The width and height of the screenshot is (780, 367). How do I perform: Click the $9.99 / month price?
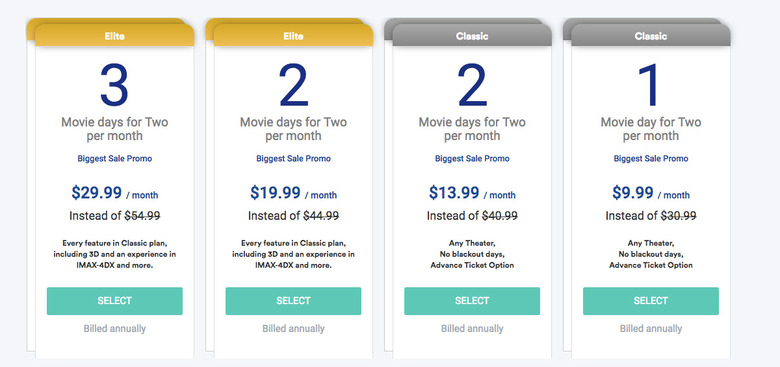click(651, 193)
